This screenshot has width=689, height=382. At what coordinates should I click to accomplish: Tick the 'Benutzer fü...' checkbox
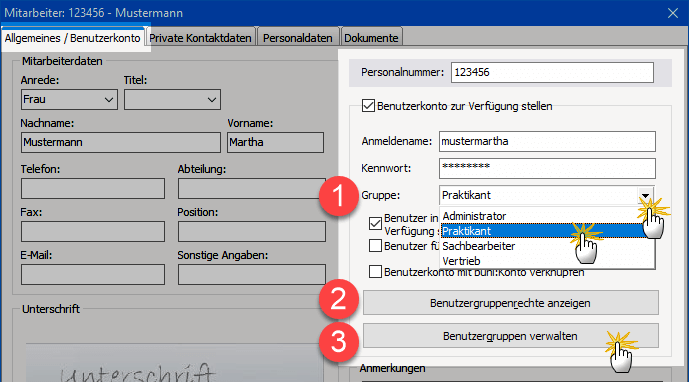[375, 245]
